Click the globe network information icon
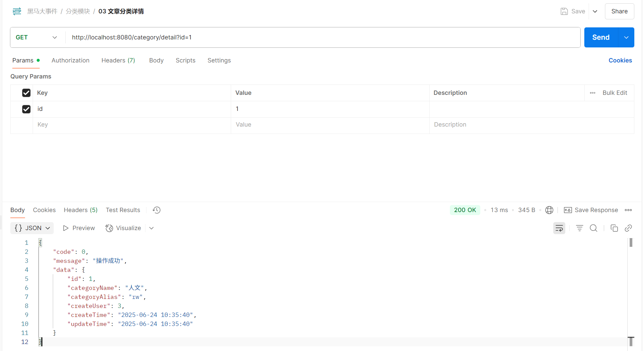 click(549, 210)
